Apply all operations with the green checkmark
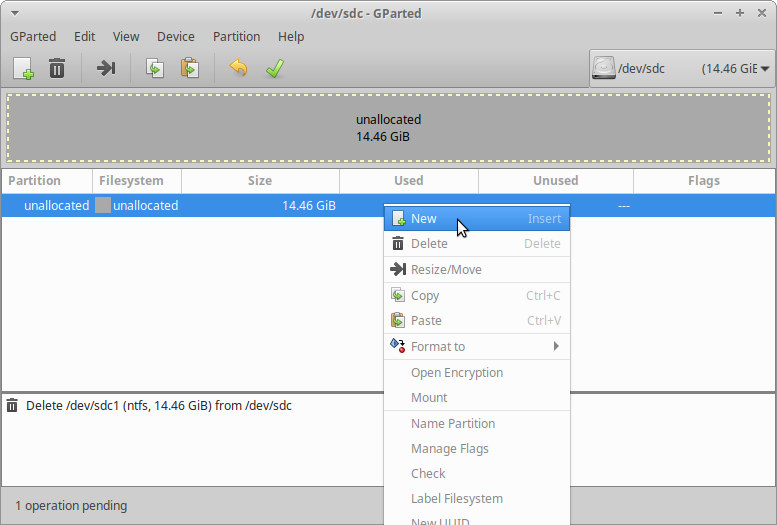 [x=274, y=68]
